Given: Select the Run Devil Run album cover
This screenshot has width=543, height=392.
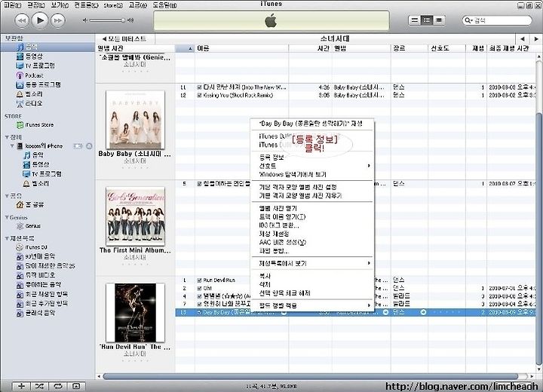Looking at the screenshot, I should pos(135,313).
